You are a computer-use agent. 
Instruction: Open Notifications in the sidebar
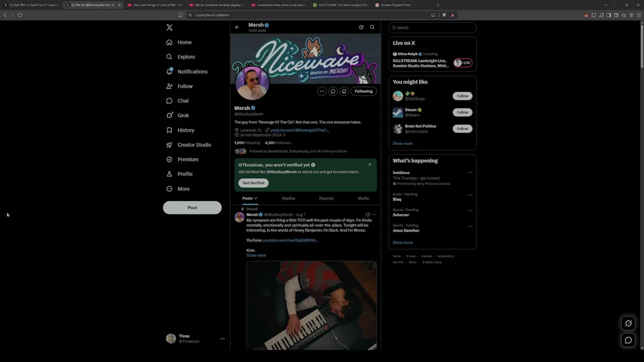pyautogui.click(x=187, y=71)
